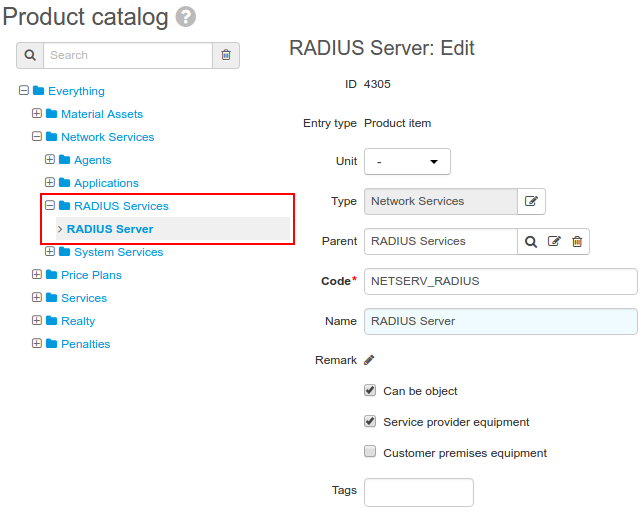The image size is (644, 520).
Task: Uncheck Service provider equipment checkbox
Action: tap(370, 421)
